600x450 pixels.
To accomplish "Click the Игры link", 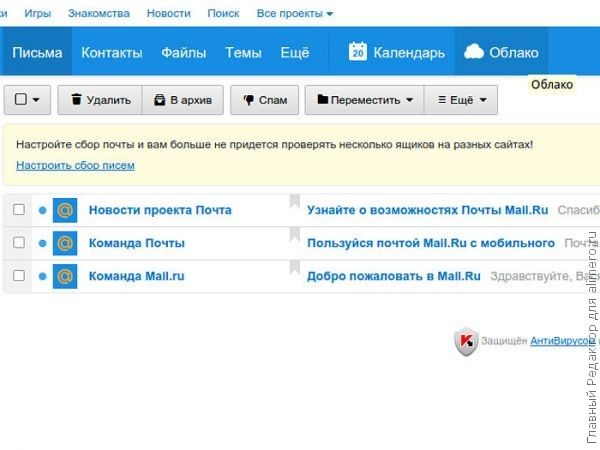I will [x=38, y=13].
